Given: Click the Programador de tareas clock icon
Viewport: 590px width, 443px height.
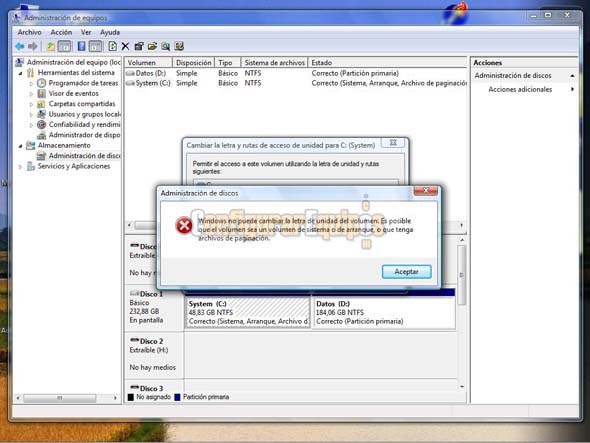Looking at the screenshot, I should point(41,83).
